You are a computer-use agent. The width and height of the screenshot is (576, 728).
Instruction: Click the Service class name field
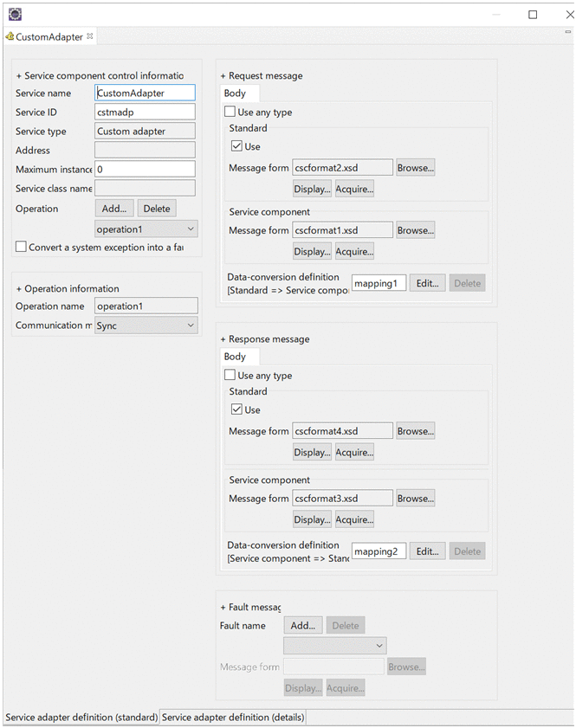145,188
